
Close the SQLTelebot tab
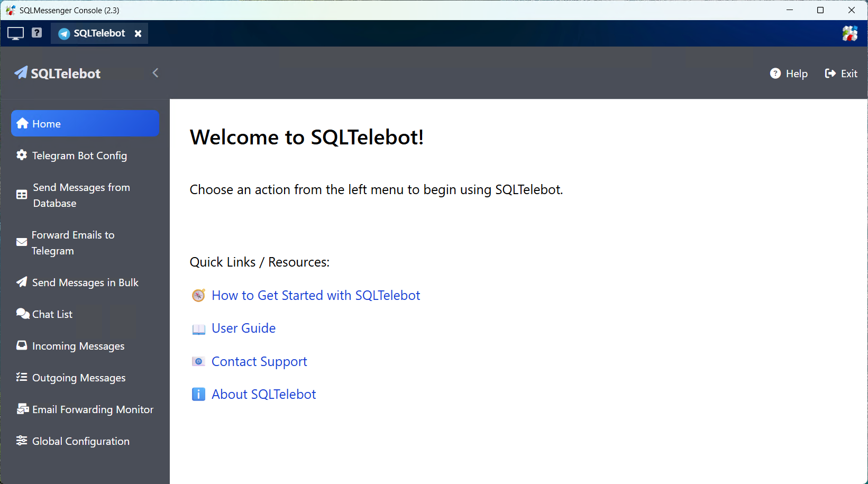(138, 33)
